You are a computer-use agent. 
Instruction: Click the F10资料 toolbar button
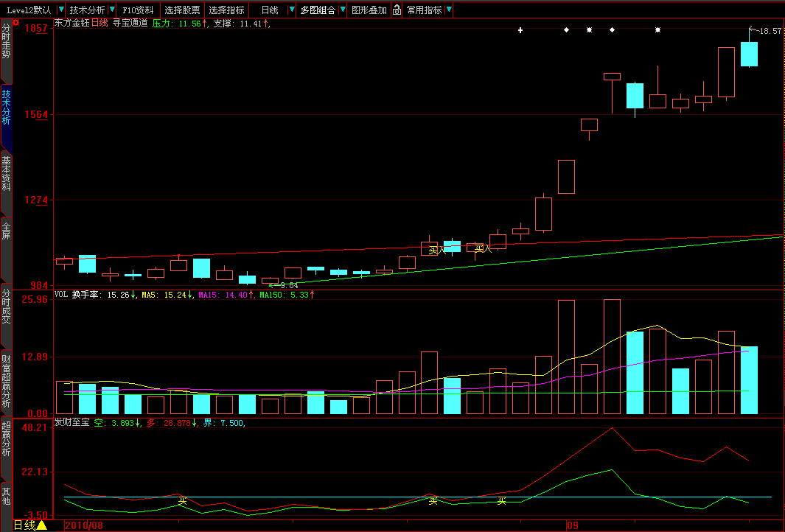tap(138, 10)
